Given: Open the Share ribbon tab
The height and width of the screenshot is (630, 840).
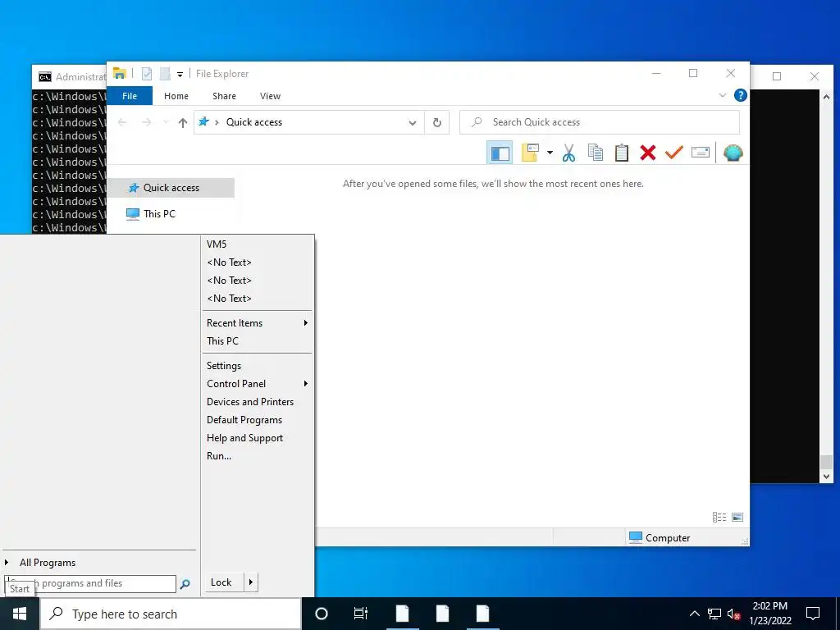Looking at the screenshot, I should click(224, 96).
